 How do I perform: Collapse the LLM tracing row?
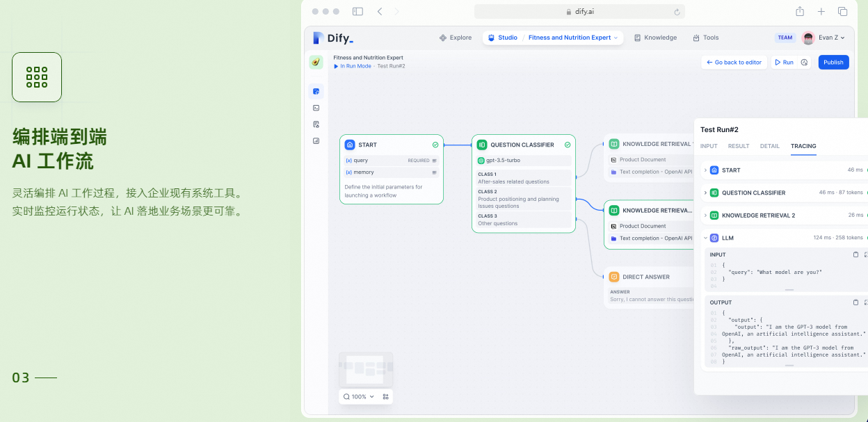tap(705, 238)
